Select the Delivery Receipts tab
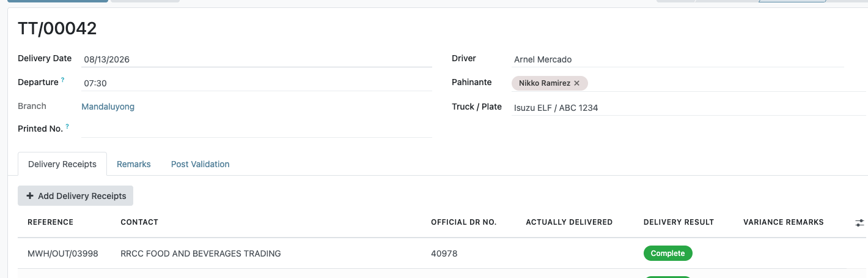Image resolution: width=868 pixels, height=278 pixels. 62,164
